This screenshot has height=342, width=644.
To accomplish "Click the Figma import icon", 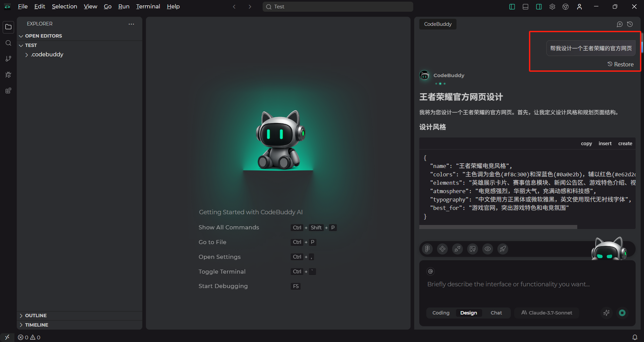I will pyautogui.click(x=427, y=249).
